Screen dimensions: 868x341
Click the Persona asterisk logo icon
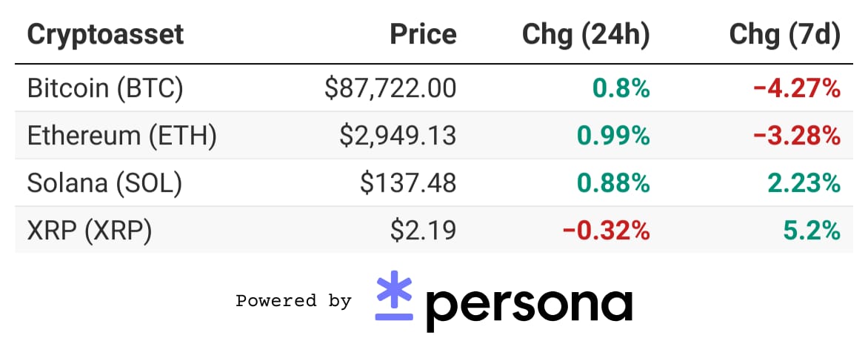coord(394,296)
